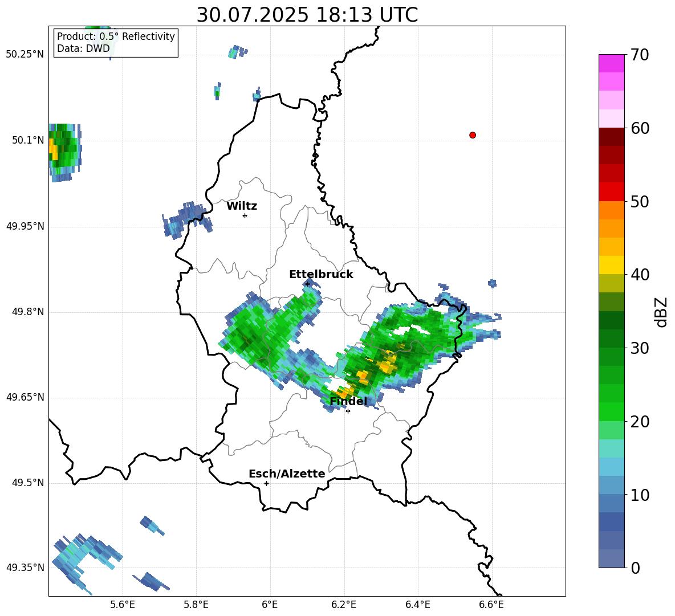Image resolution: width=675 pixels, height=616 pixels.
Task: Click the 49.35°N latitude label
Action: coord(25,568)
